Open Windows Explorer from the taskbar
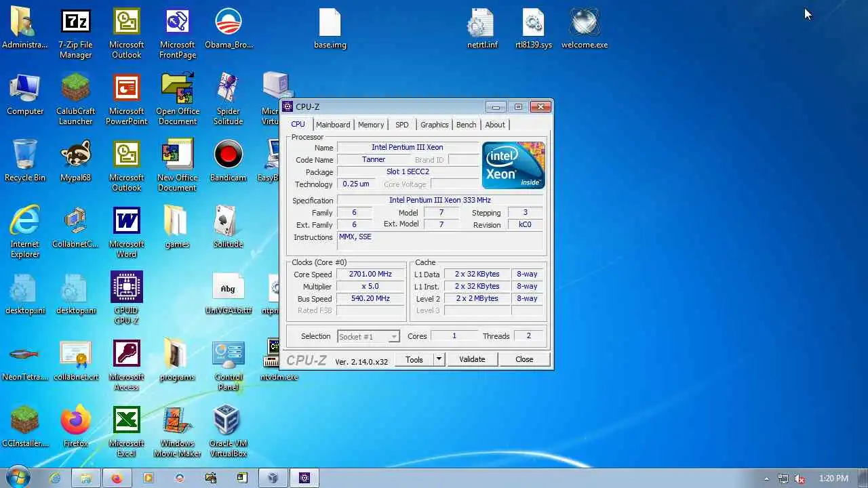The width and height of the screenshot is (868, 488). [86, 478]
